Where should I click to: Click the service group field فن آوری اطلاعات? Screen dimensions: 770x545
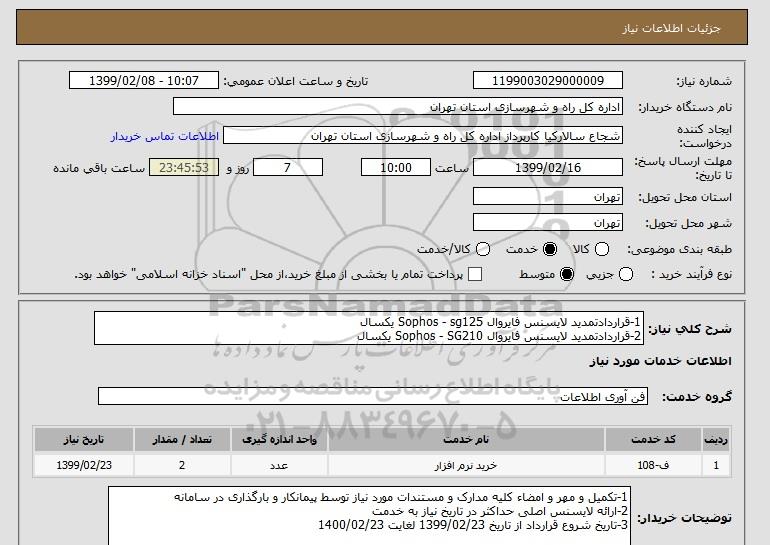coord(373,396)
